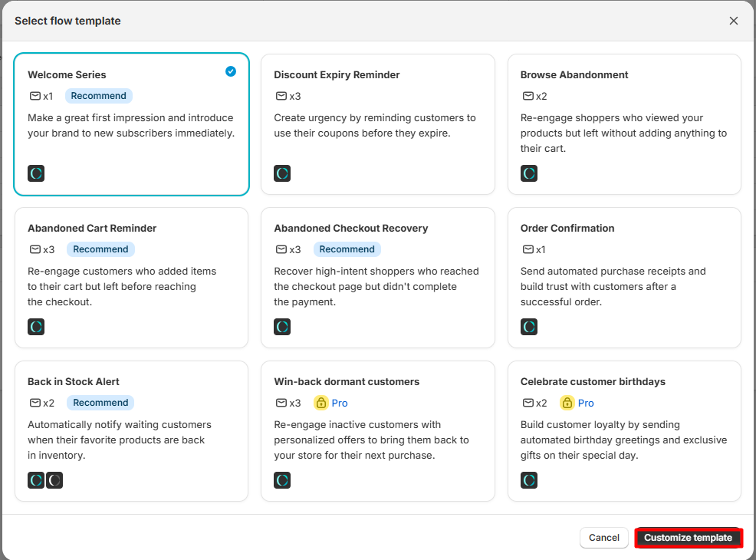Click the 'Recover high-intent shoppers' description
This screenshot has height=560, width=756.
(376, 286)
